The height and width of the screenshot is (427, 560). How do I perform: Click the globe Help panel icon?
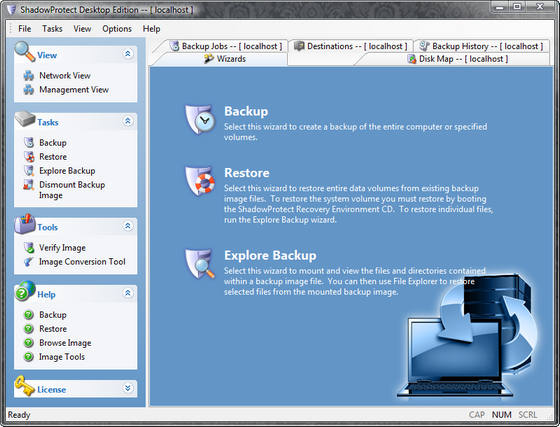(x=25, y=291)
